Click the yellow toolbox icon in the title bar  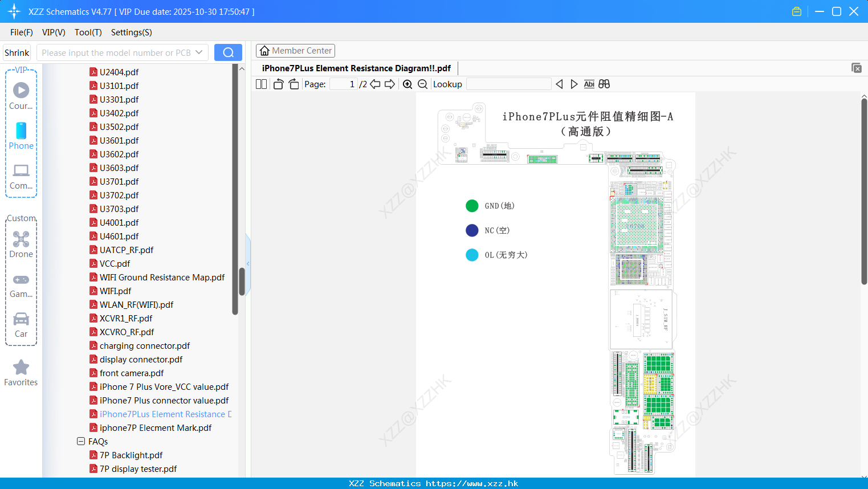tap(797, 11)
